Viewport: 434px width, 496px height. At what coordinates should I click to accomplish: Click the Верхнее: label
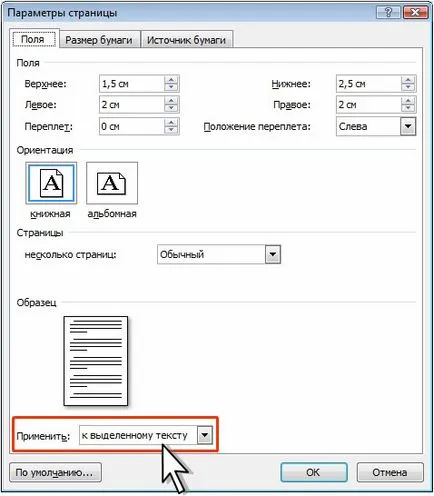(46, 84)
